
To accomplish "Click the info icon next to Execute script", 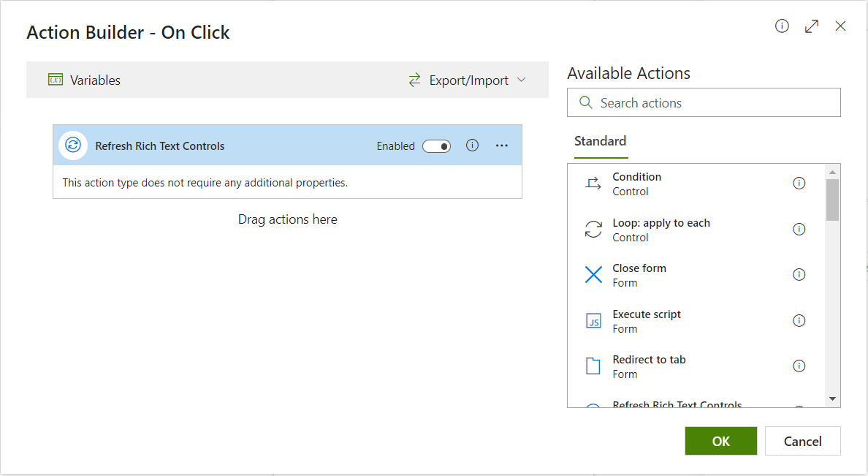I will coord(799,320).
